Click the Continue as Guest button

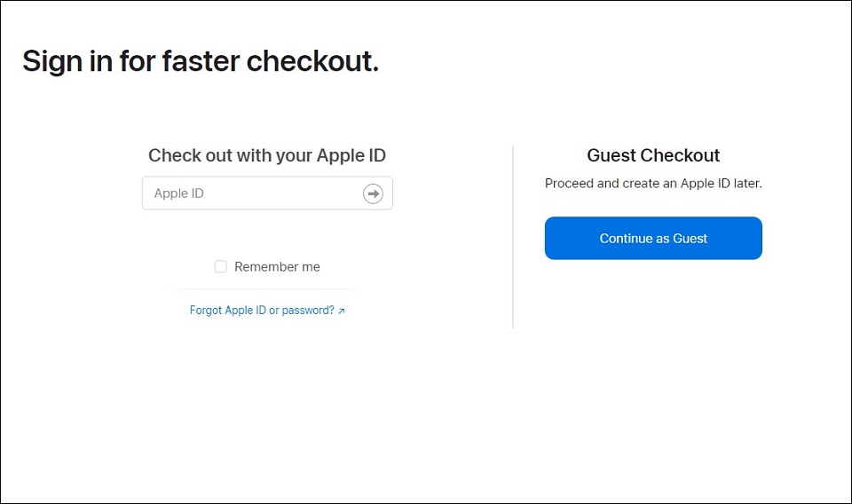pyautogui.click(x=653, y=238)
